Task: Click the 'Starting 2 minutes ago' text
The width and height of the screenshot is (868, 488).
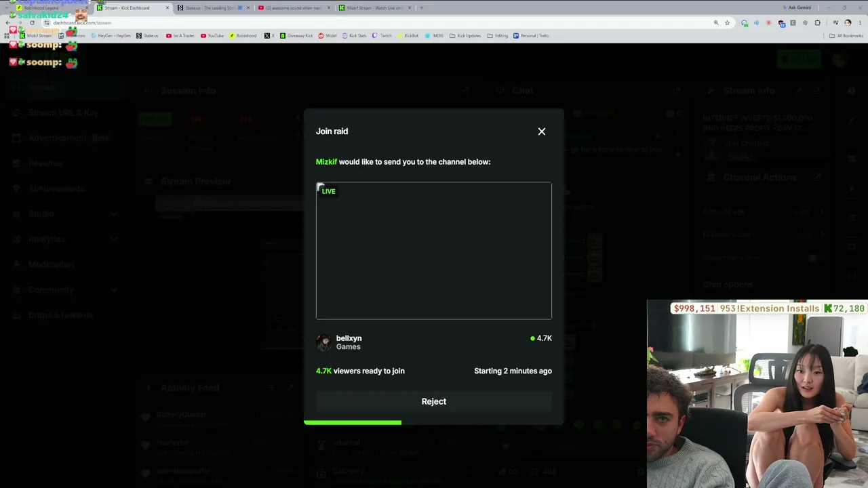Action: (x=513, y=371)
